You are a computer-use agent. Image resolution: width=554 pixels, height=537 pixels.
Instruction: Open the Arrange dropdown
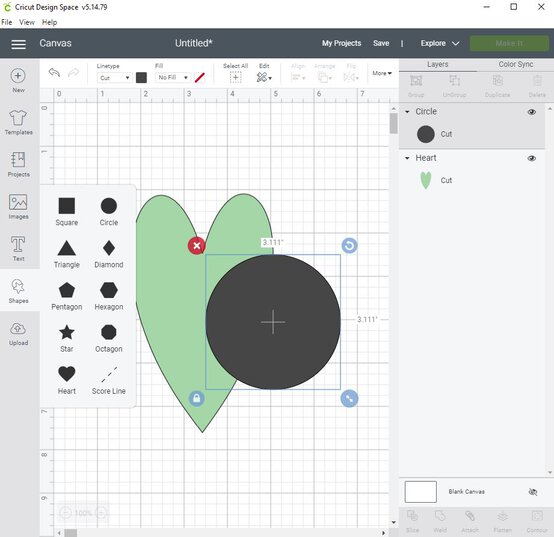click(x=325, y=77)
